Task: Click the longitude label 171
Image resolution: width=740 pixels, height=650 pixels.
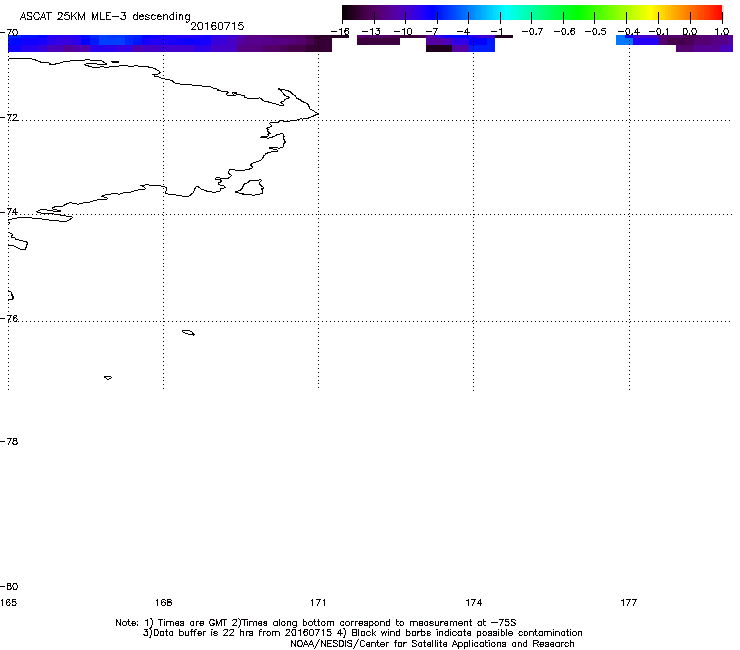Action: click(318, 602)
